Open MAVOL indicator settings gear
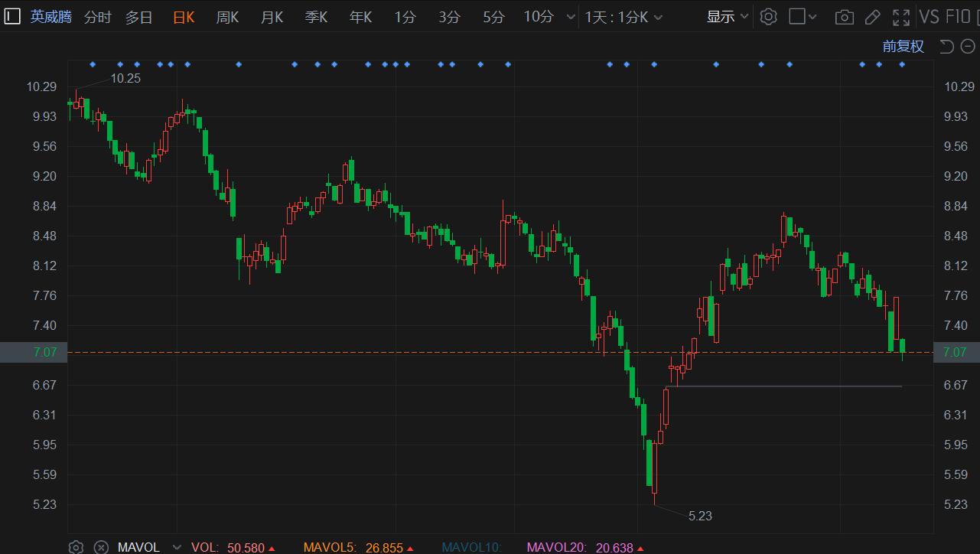 tap(76, 547)
